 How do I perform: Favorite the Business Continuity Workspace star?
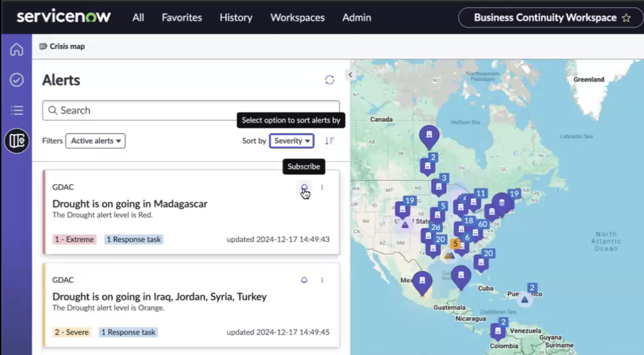626,18
